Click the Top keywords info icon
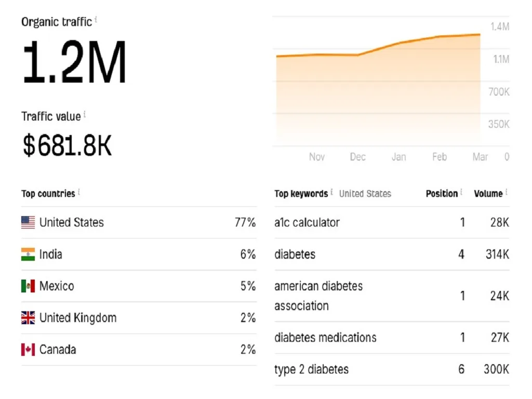This screenshot has height=399, width=532. click(332, 193)
